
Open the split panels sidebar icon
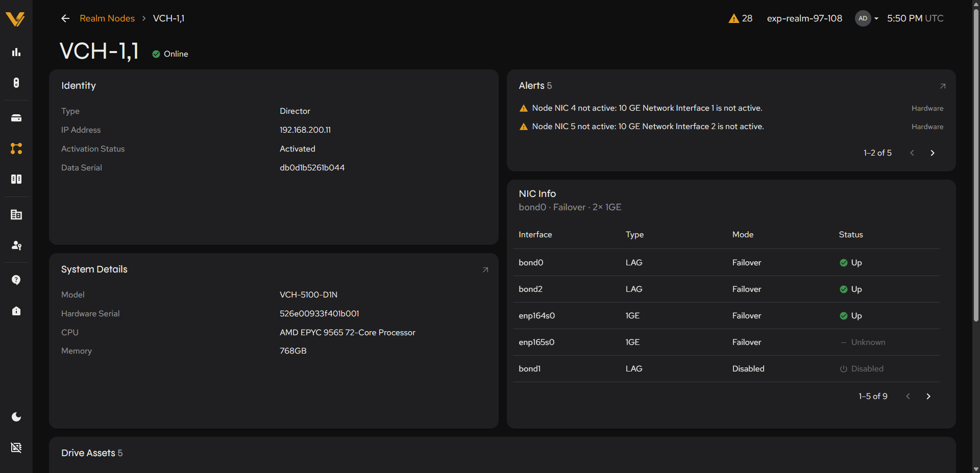tap(16, 179)
